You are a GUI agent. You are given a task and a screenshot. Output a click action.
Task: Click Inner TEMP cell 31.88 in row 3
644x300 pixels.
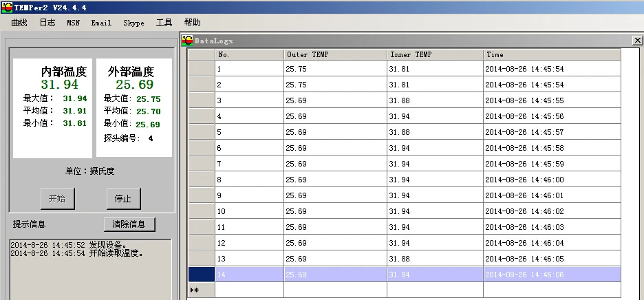tap(435, 100)
